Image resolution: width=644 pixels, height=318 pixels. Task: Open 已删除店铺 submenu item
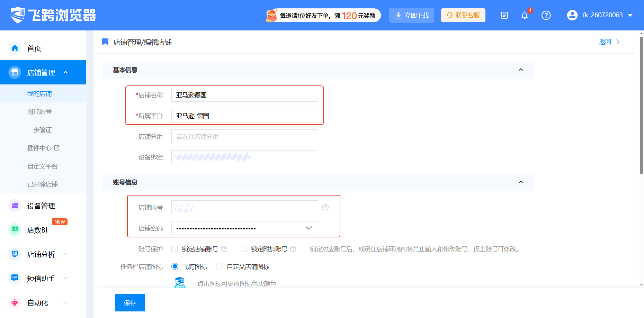pos(43,184)
